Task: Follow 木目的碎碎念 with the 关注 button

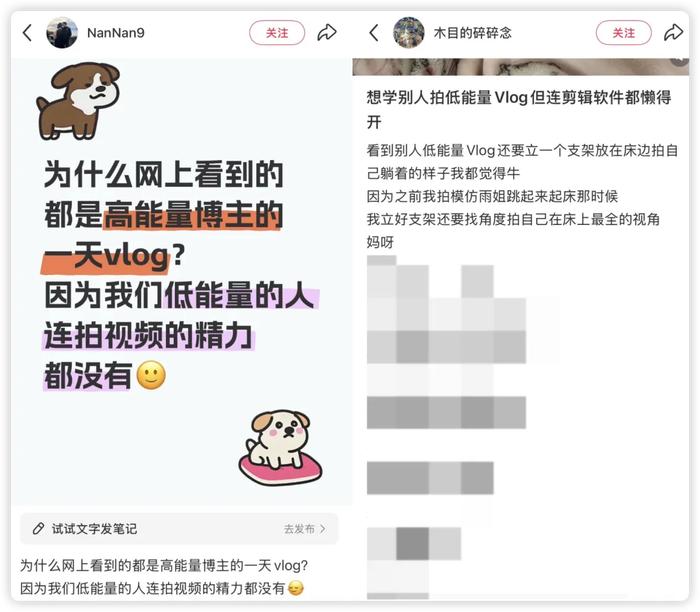Action: tap(624, 33)
